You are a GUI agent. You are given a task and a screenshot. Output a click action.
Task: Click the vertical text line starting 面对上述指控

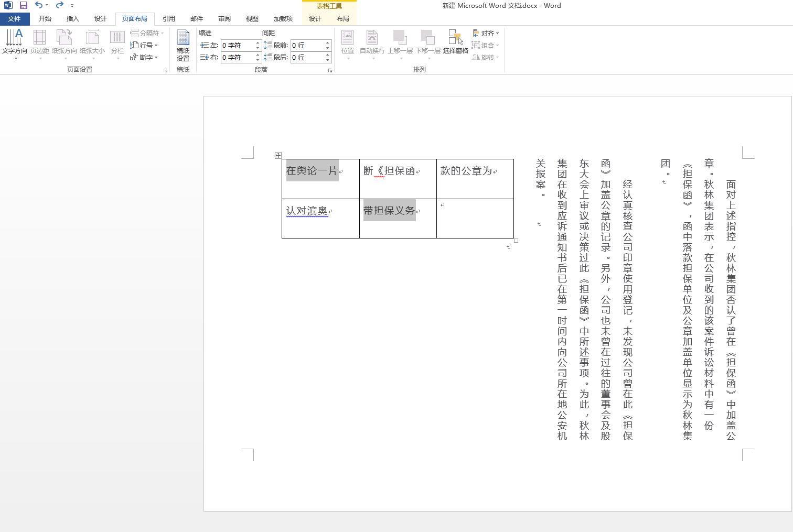(731, 310)
